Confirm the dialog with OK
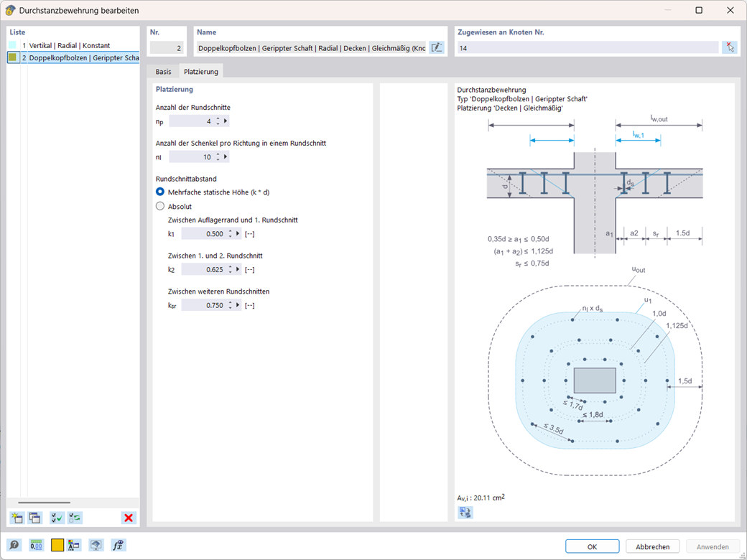747x560 pixels. (x=592, y=546)
